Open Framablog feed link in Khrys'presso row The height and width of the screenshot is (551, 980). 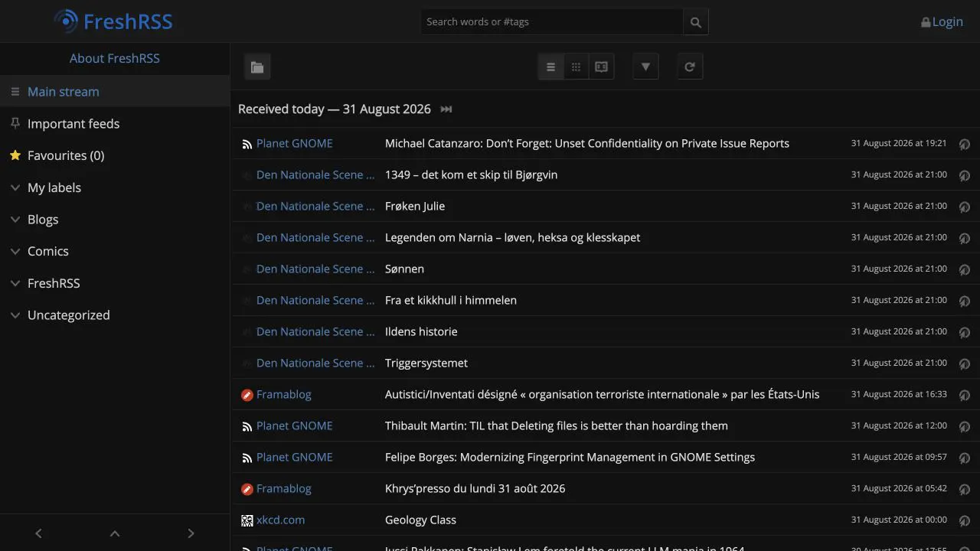click(284, 488)
